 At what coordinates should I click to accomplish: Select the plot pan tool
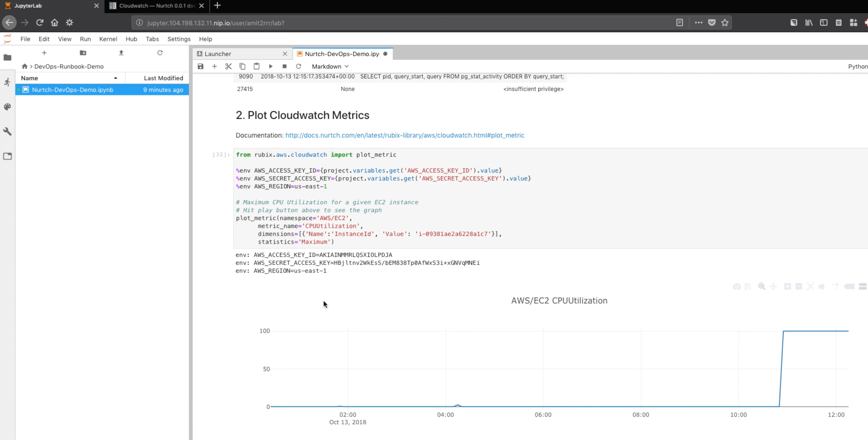773,287
